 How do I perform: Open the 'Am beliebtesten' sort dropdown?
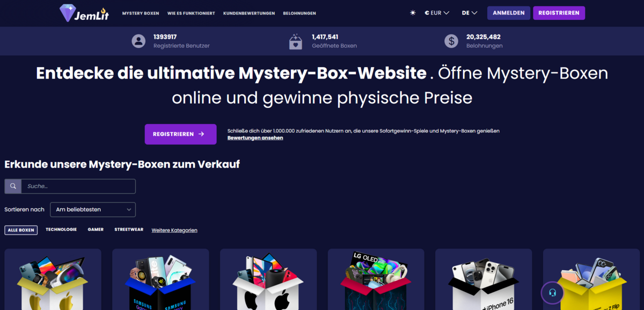[x=93, y=210]
